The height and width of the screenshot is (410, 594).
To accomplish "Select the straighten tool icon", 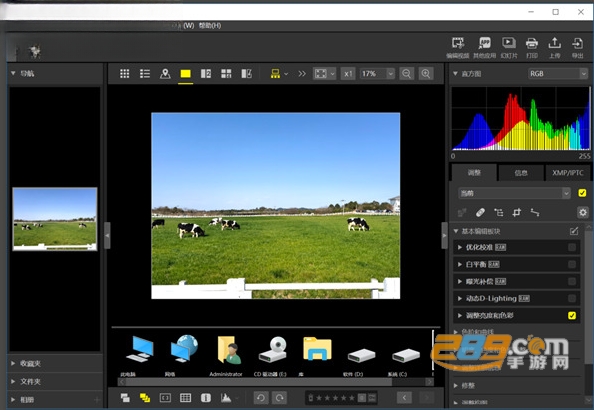I will point(535,213).
